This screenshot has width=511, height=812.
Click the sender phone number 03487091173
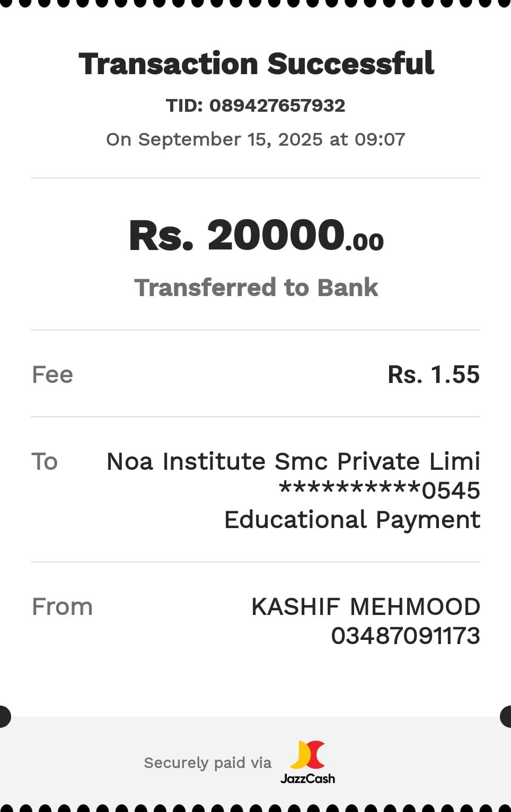tap(406, 636)
